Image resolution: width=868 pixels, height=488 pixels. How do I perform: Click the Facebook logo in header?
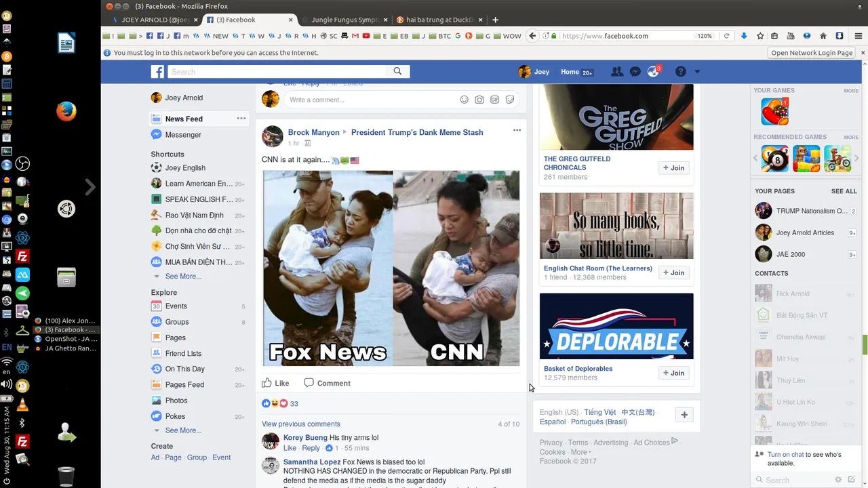pos(157,72)
